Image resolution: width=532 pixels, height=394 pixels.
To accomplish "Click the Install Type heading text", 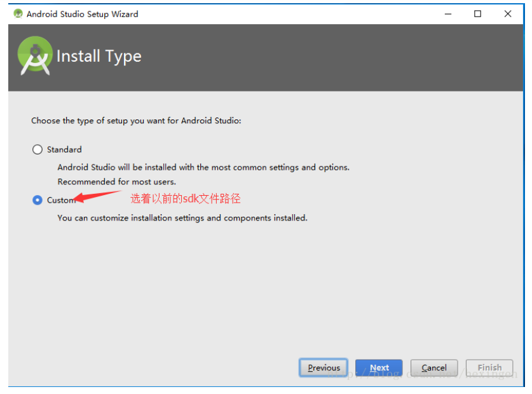I will pyautogui.click(x=99, y=56).
